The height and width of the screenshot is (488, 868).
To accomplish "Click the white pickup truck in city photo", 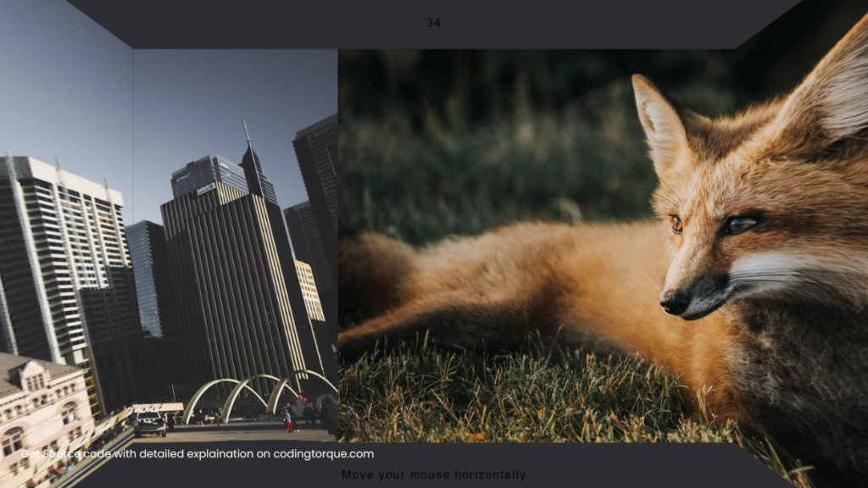I will (149, 424).
